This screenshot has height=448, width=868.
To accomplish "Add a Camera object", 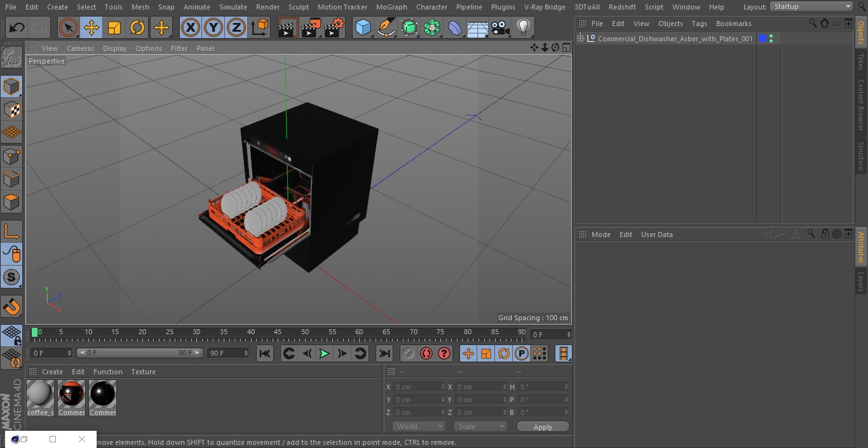I will (x=501, y=28).
